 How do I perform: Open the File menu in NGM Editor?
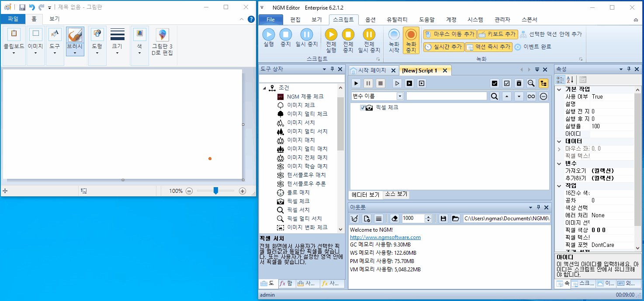tap(270, 20)
